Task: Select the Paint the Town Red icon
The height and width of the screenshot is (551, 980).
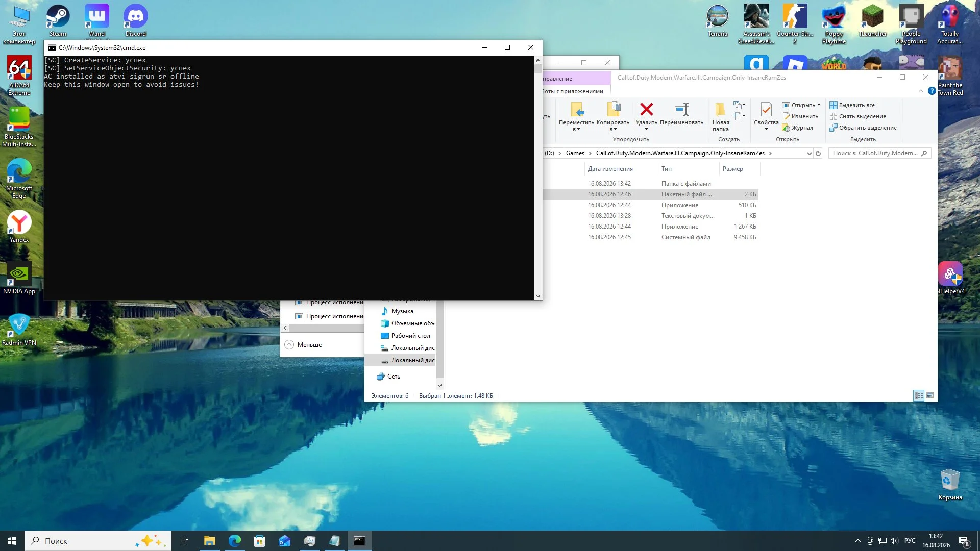Action: pos(950,76)
